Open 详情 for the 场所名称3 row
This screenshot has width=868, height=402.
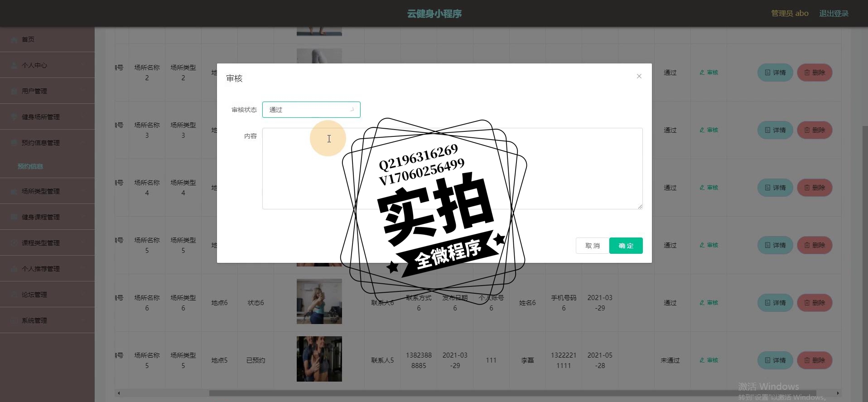tap(775, 130)
